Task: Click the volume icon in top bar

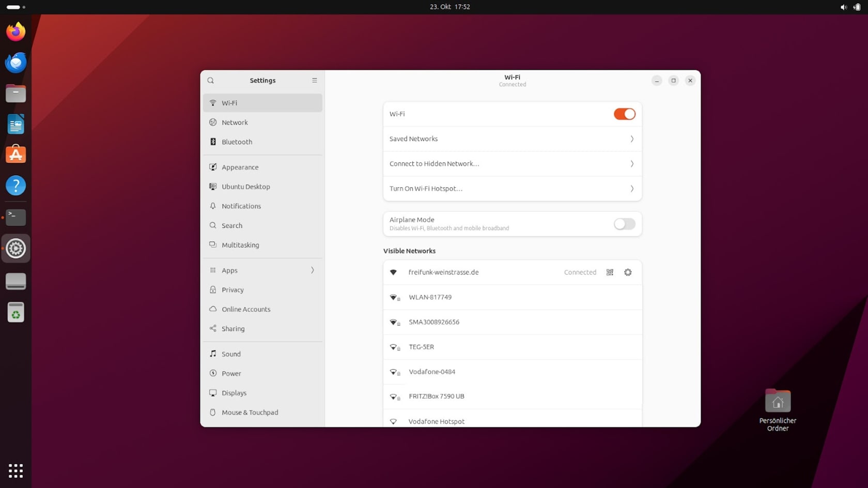Action: (x=843, y=7)
